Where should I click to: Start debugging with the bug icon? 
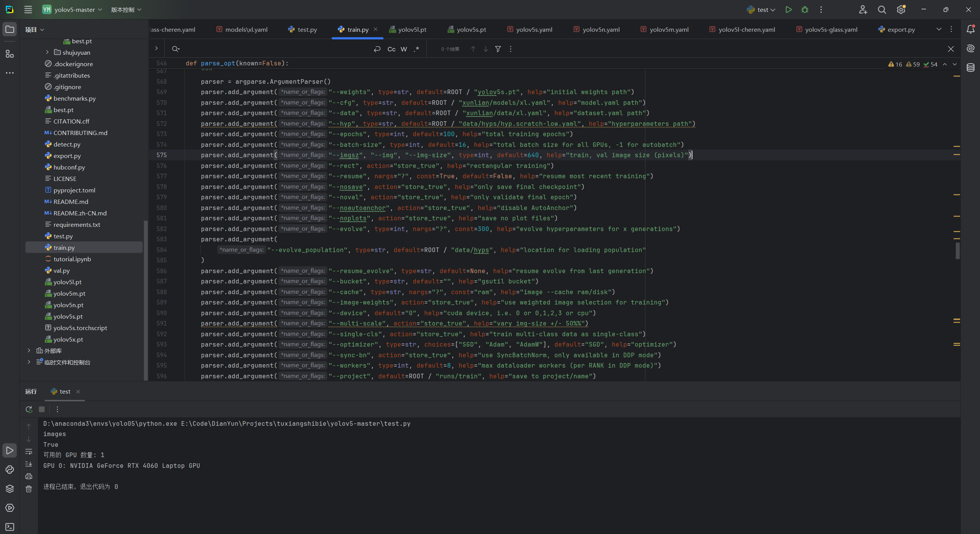pyautogui.click(x=805, y=10)
